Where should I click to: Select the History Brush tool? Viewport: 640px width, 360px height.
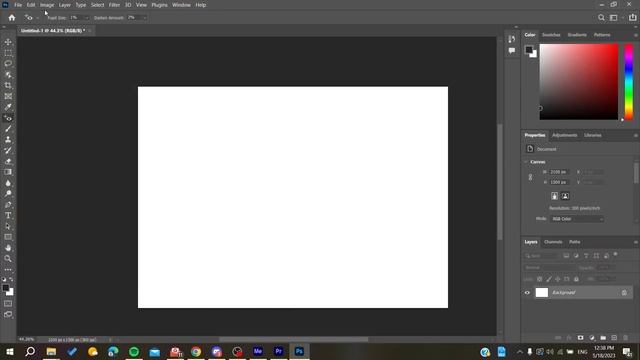pos(8,150)
